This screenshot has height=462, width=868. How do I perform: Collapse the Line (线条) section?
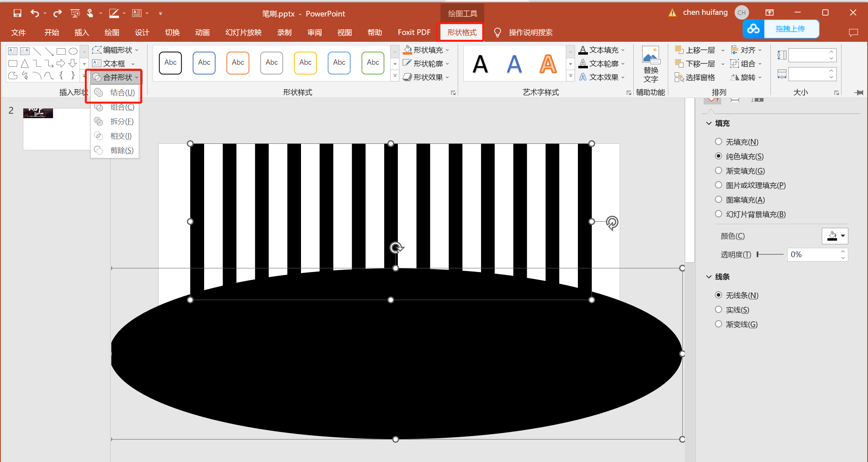click(x=709, y=277)
